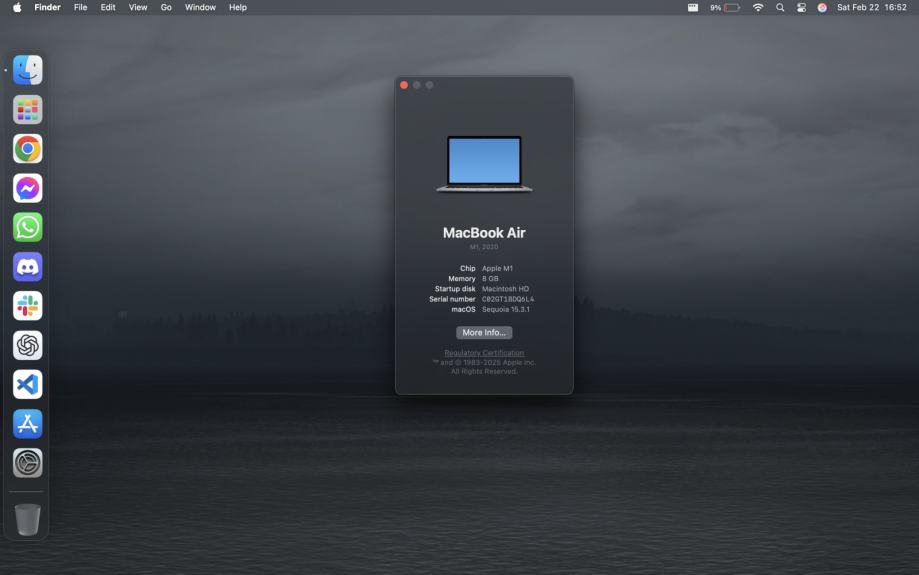Open the Wi-Fi status menu
The width and height of the screenshot is (919, 575).
(758, 7)
